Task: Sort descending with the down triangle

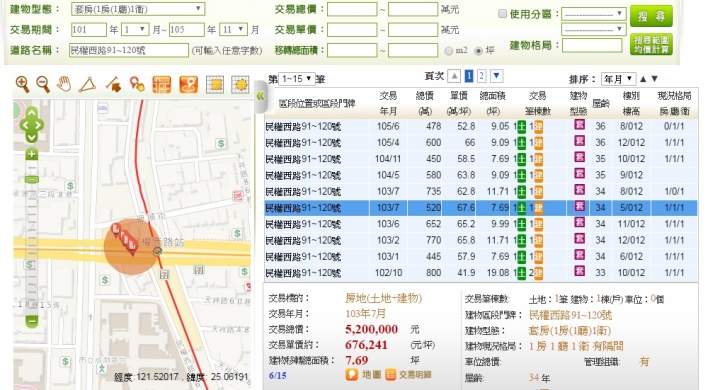Action: [x=655, y=79]
